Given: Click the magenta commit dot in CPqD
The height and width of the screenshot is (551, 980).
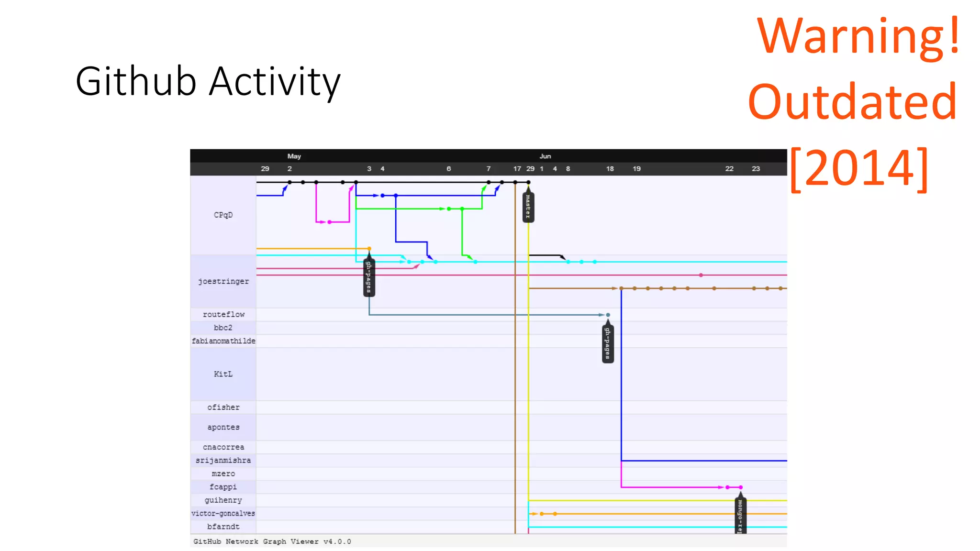Looking at the screenshot, I should [329, 222].
